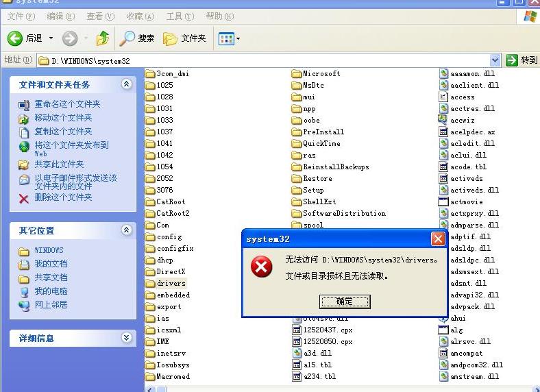Click 移动这个文件夹 link
This screenshot has height=392, width=540.
63,118
